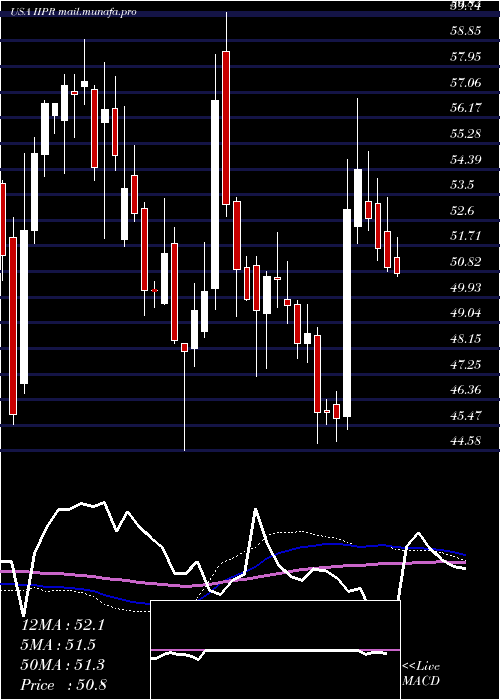500x700 pixels.
Task: Click the '50MA : 51.3' readout
Action: click(x=63, y=665)
